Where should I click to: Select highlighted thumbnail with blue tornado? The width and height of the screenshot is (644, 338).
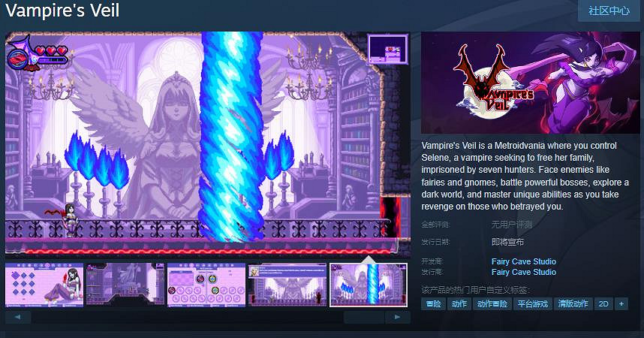pyautogui.click(x=369, y=285)
